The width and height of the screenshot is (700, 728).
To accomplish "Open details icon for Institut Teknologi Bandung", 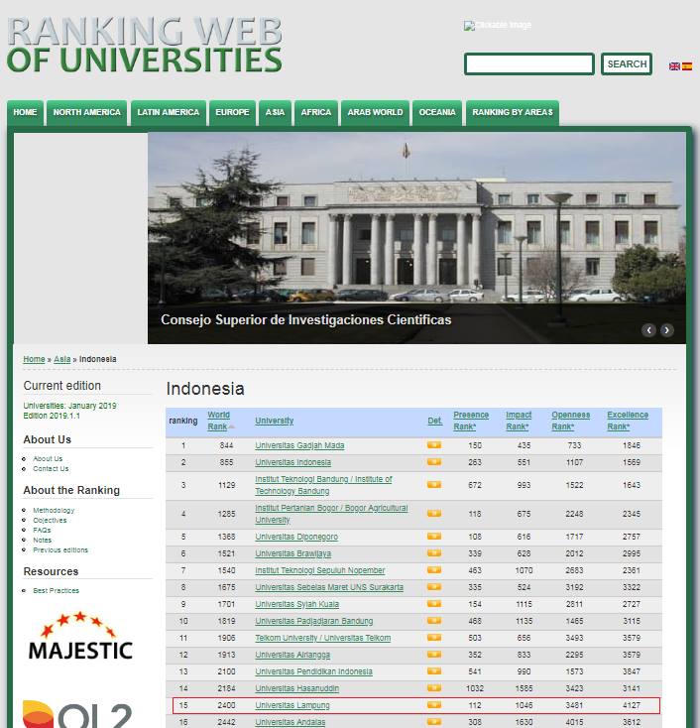I will click(x=434, y=485).
